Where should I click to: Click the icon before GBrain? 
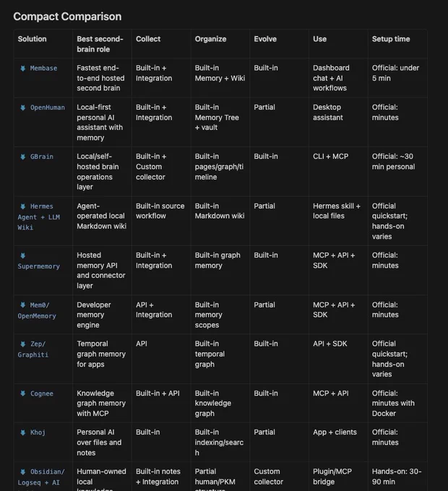click(x=23, y=157)
